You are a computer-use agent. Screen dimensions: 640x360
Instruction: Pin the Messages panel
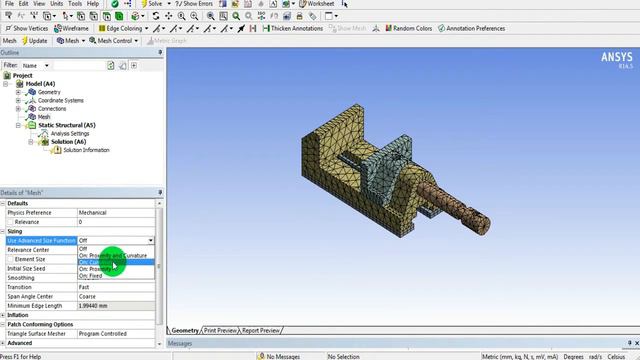(x=629, y=343)
